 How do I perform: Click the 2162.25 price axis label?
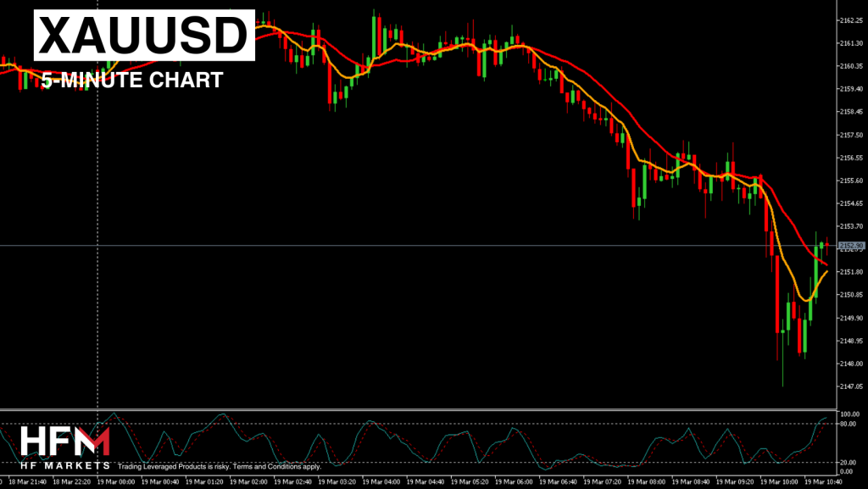tap(849, 20)
